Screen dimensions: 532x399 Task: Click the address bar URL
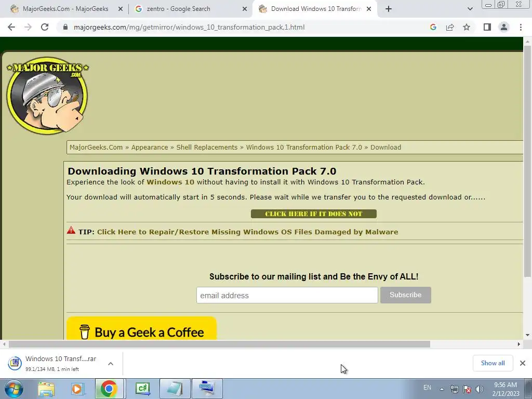189,27
